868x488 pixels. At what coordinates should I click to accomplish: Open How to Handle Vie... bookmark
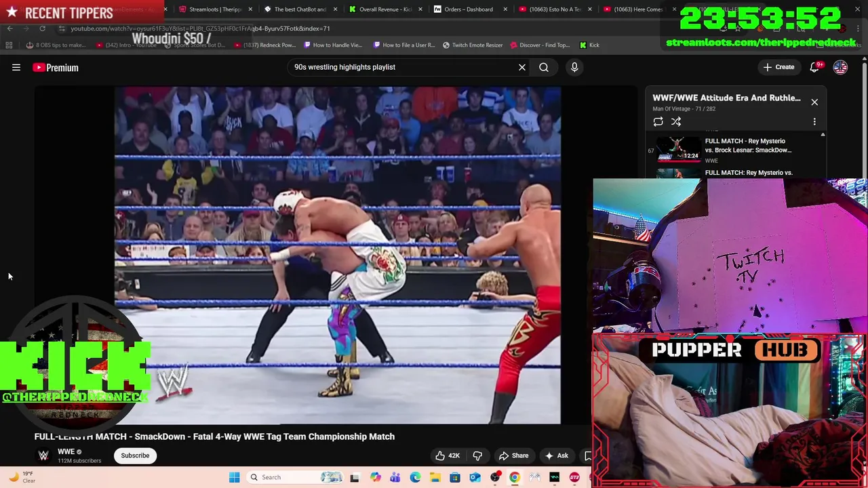[334, 45]
